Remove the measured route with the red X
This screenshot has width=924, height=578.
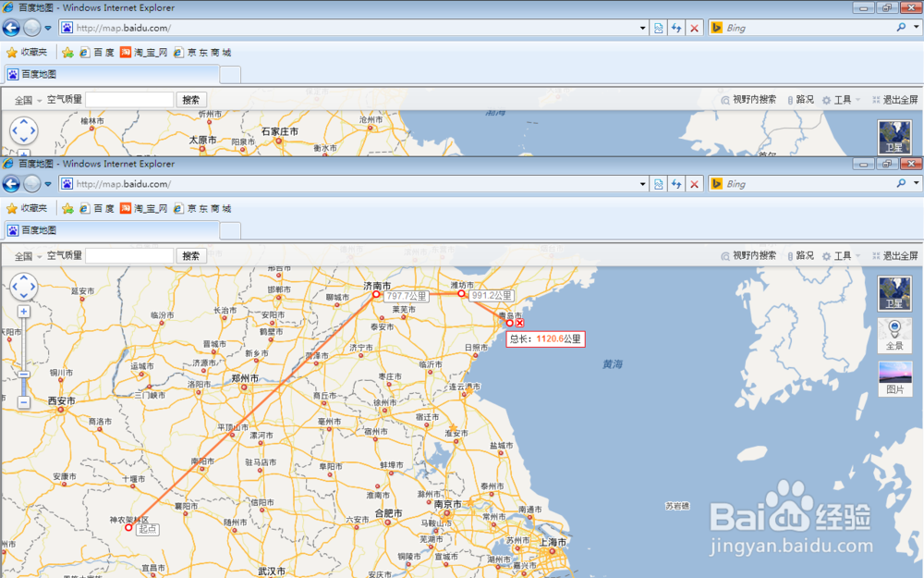coord(519,323)
